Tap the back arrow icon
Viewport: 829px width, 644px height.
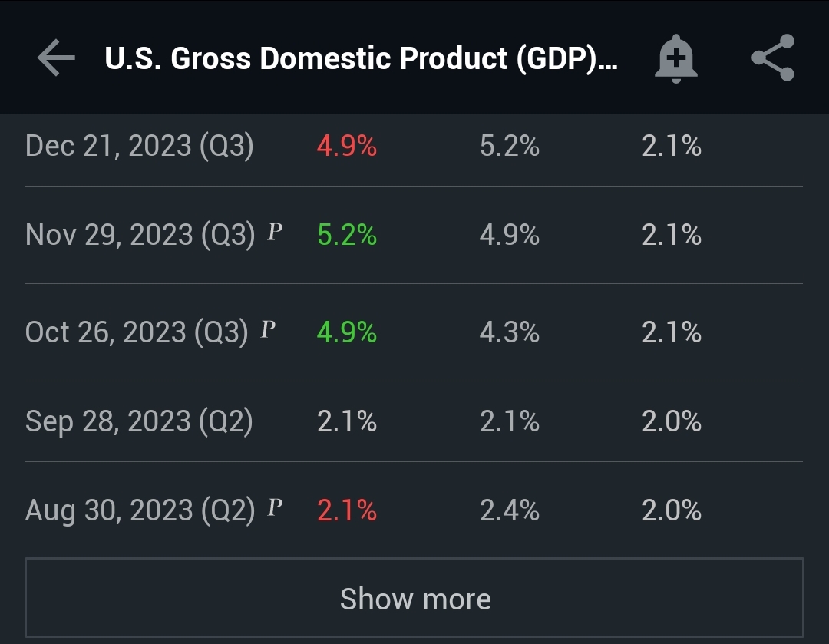pos(56,58)
